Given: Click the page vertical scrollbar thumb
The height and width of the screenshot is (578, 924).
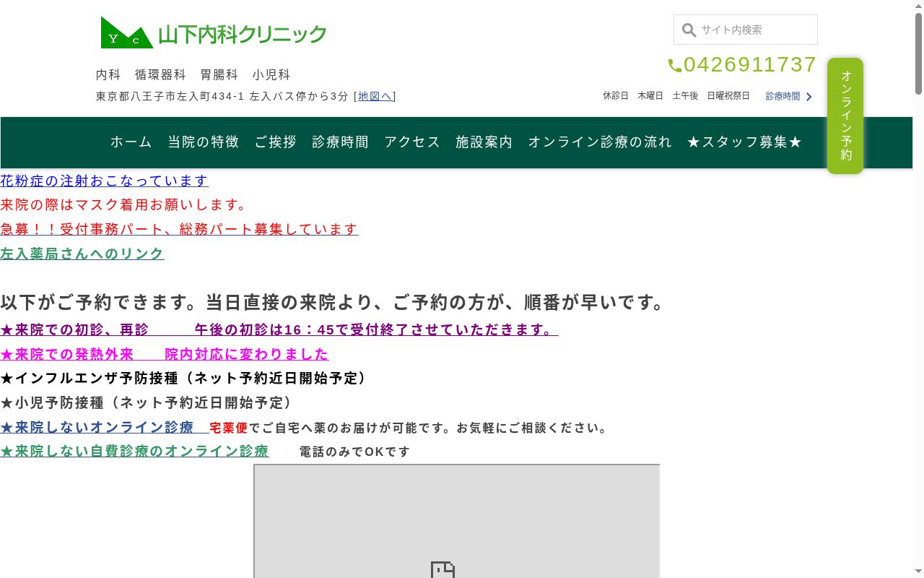Looking at the screenshot, I should (x=918, y=54).
